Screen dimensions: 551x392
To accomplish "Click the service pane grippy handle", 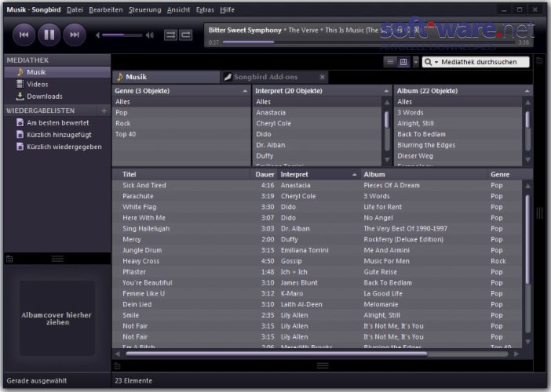I will click(57, 259).
